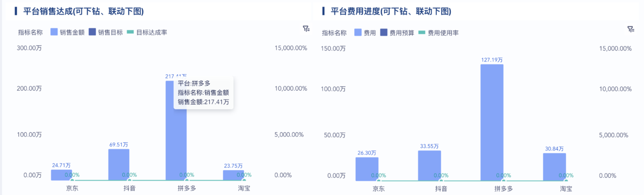Click 淘宝 axis label in sales chart
The height and width of the screenshot is (195, 644).
point(244,189)
